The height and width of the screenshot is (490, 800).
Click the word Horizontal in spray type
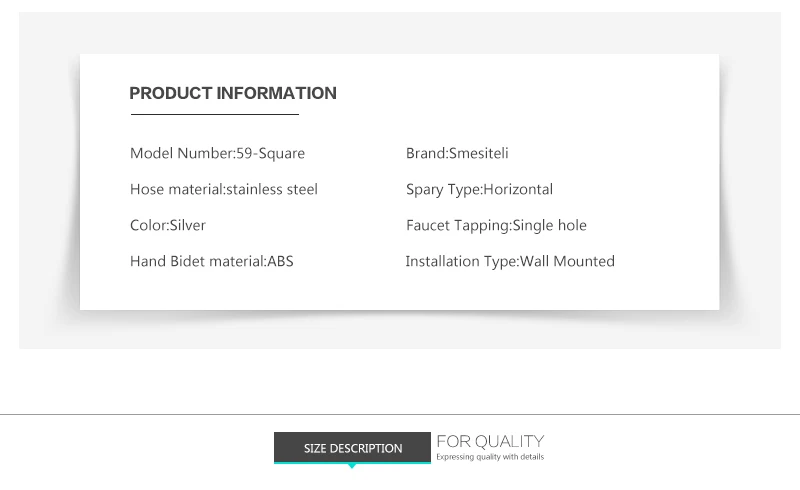click(x=518, y=189)
